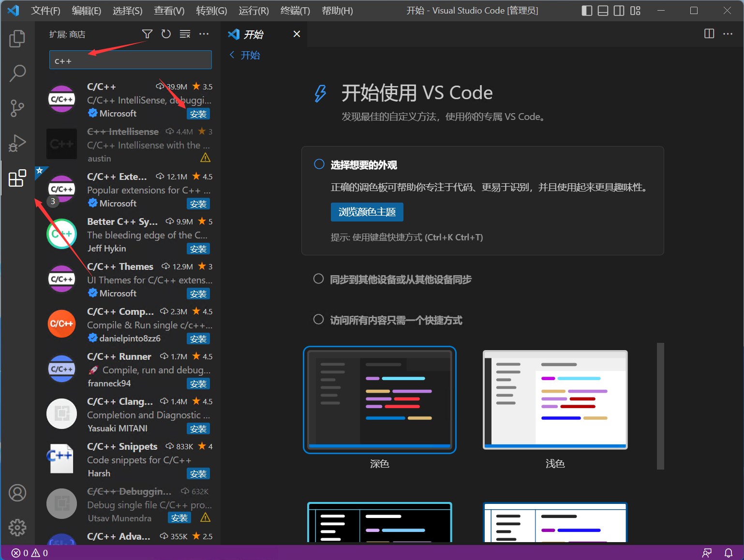
Task: Choose light high contrast theme preview
Action: pos(555,522)
